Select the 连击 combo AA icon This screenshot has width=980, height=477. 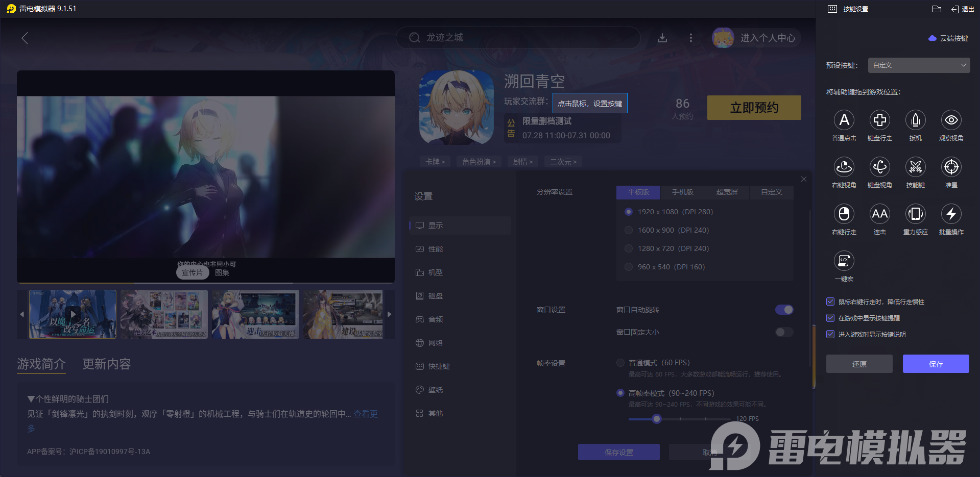879,214
